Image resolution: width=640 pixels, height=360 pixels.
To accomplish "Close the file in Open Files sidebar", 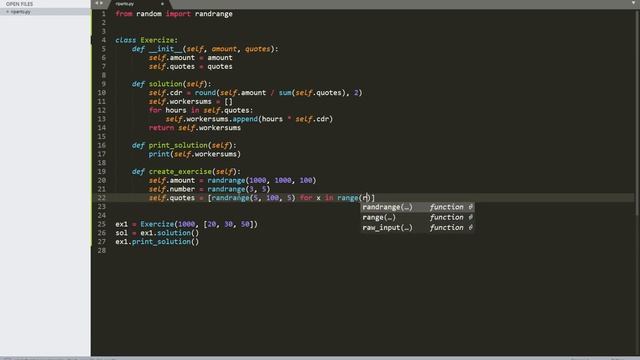I will (7, 12).
